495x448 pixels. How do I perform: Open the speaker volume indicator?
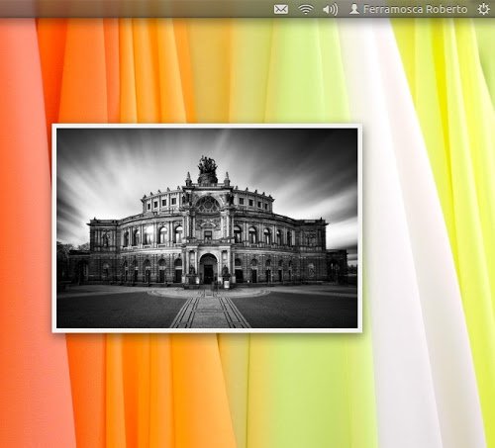coord(330,9)
